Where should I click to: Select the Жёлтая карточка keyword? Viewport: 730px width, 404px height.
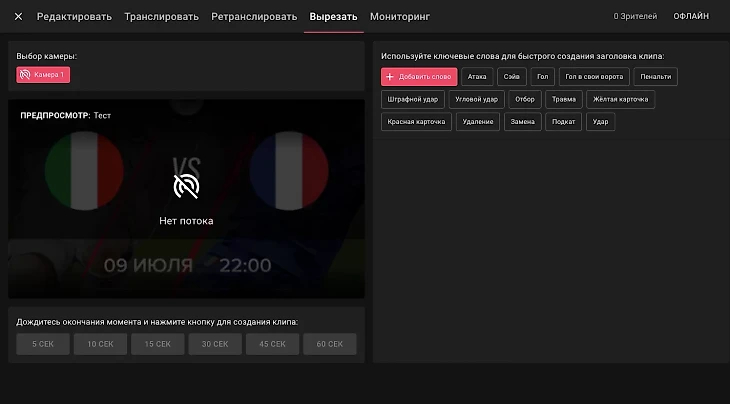(621, 99)
